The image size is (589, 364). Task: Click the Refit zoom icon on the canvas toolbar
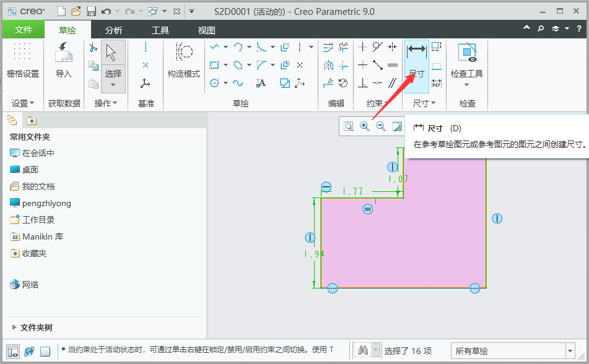[349, 126]
